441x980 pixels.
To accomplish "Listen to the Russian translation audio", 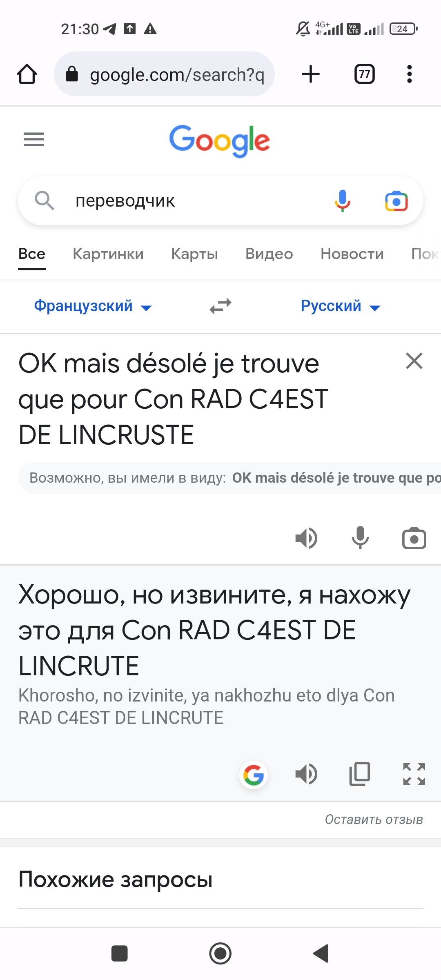I will tap(306, 774).
